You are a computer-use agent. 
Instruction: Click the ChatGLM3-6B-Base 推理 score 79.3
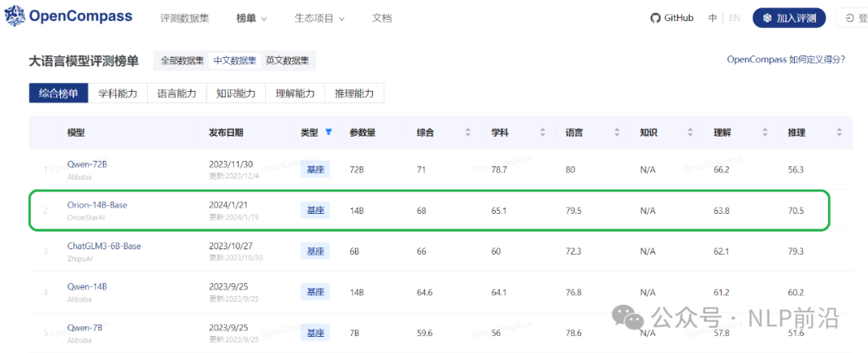point(796,251)
